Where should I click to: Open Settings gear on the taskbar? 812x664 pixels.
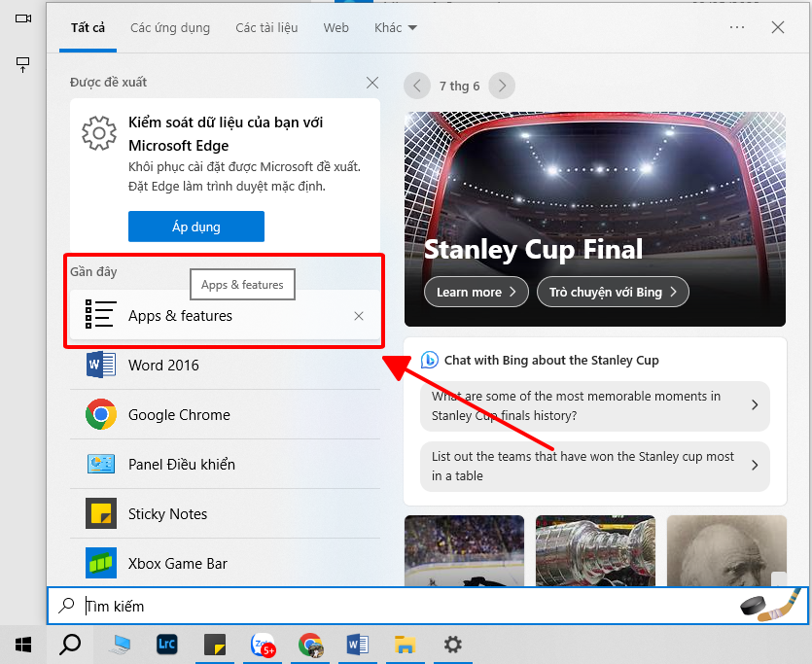(x=452, y=645)
